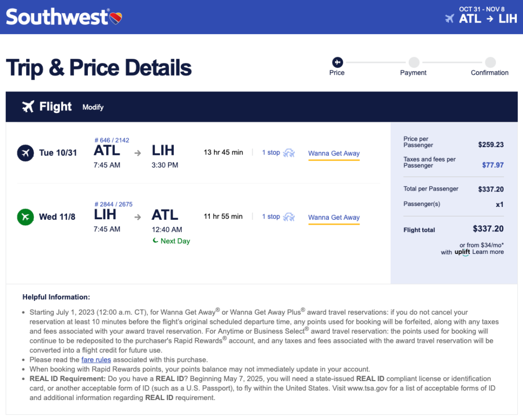Click Learn more for Uplift financing

click(x=488, y=252)
